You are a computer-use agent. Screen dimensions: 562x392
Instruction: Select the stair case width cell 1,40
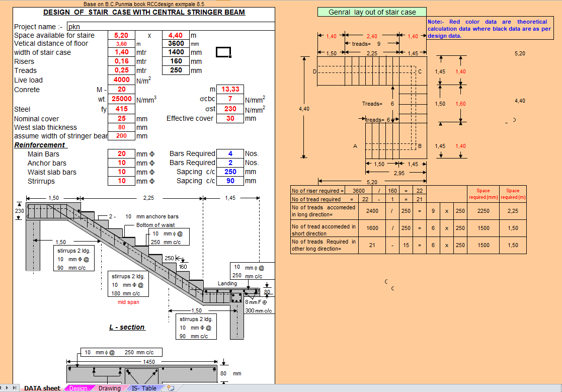tap(121, 52)
